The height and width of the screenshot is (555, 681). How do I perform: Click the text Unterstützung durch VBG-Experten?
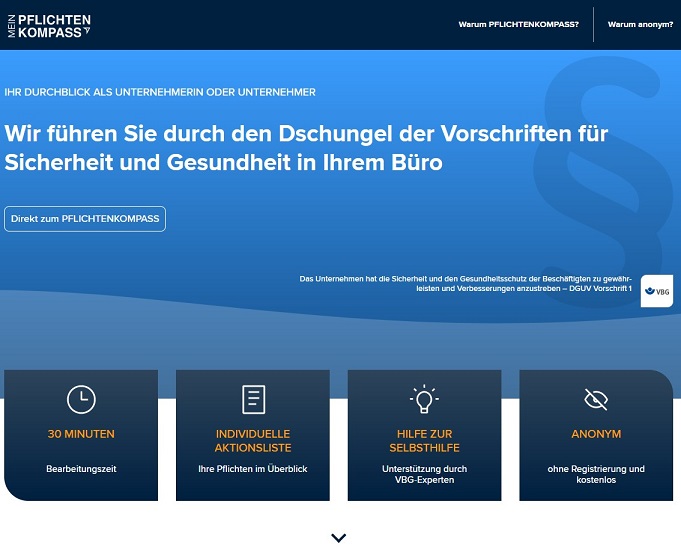click(424, 474)
